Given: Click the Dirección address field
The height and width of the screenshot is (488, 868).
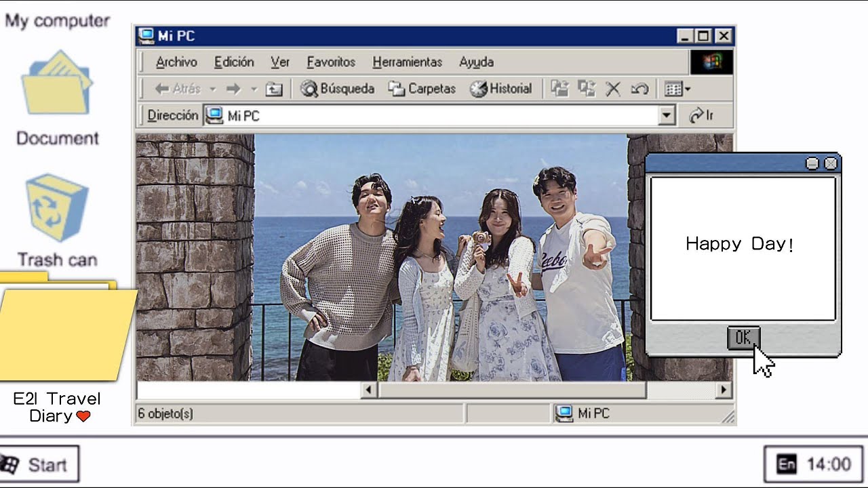Looking at the screenshot, I should 440,116.
